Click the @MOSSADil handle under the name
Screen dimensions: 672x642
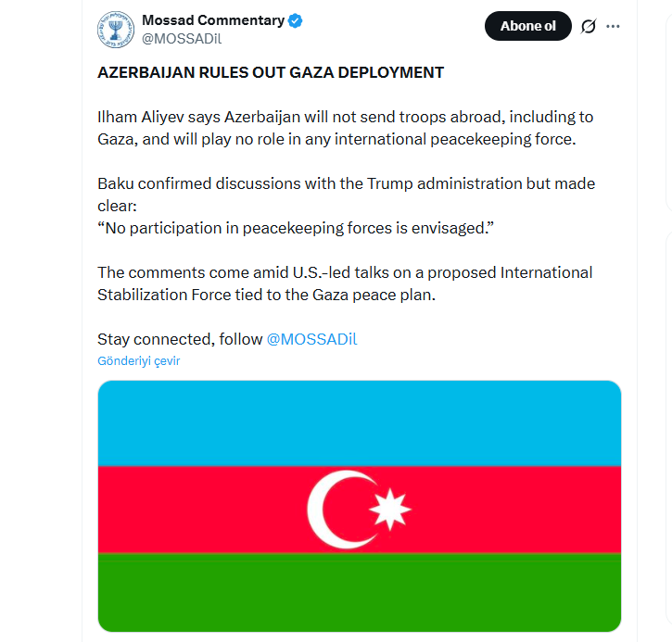[x=182, y=38]
